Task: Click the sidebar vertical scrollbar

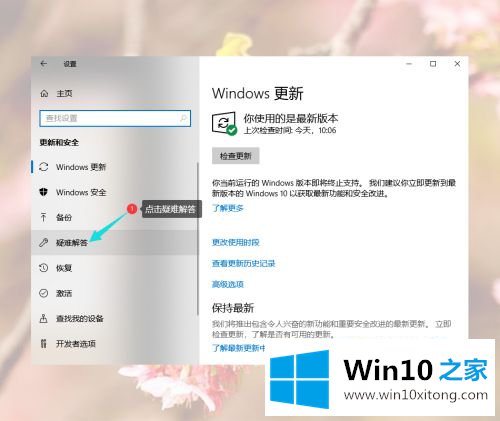Action: point(198,238)
